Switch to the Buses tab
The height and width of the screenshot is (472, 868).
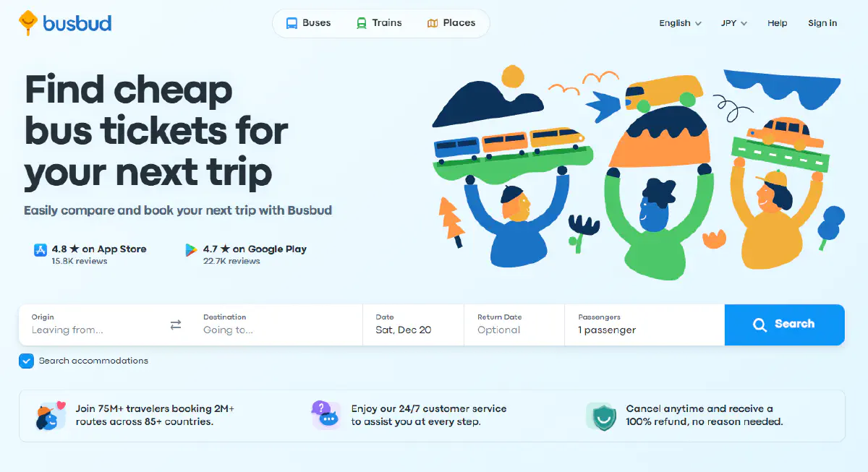[x=308, y=23]
